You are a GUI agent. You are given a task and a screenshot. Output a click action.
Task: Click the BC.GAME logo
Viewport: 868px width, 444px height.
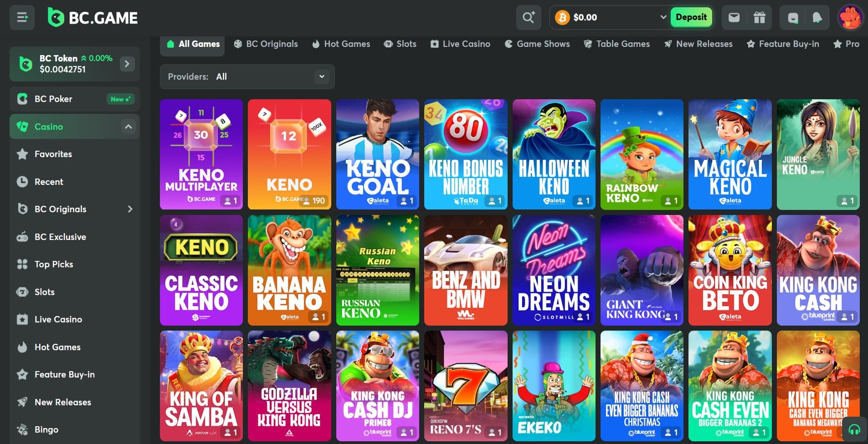pos(92,18)
